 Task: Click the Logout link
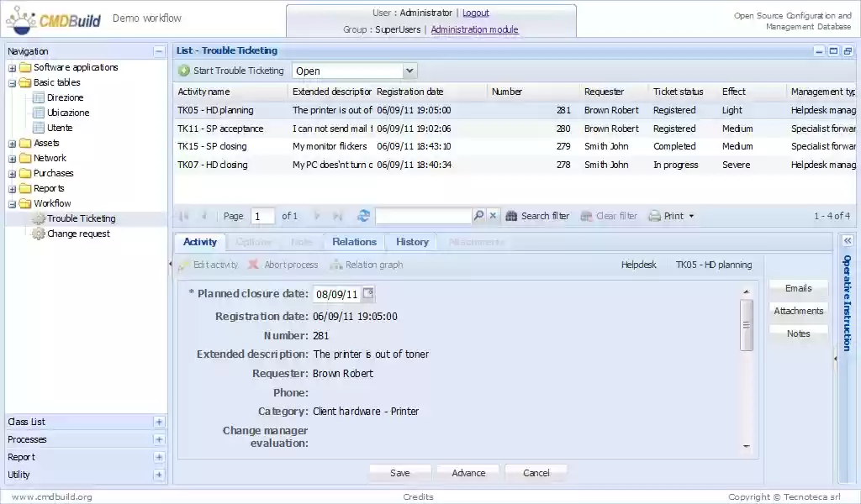(x=476, y=13)
